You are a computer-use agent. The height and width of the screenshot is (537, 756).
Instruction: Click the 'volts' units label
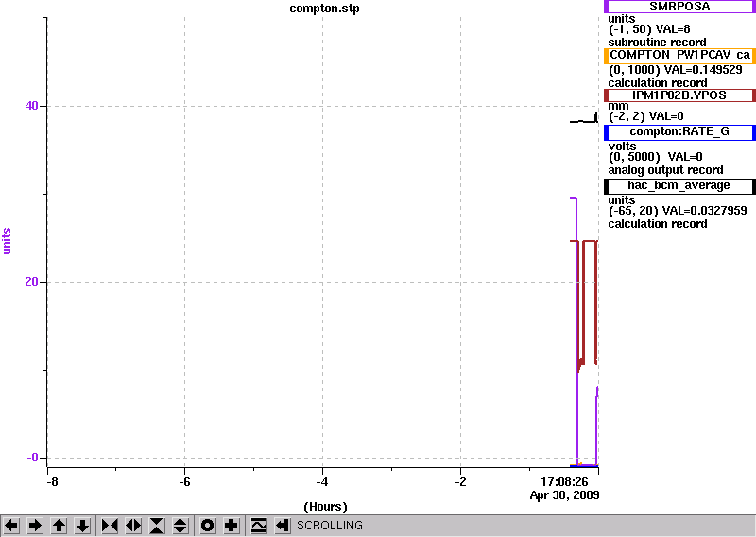point(622,147)
